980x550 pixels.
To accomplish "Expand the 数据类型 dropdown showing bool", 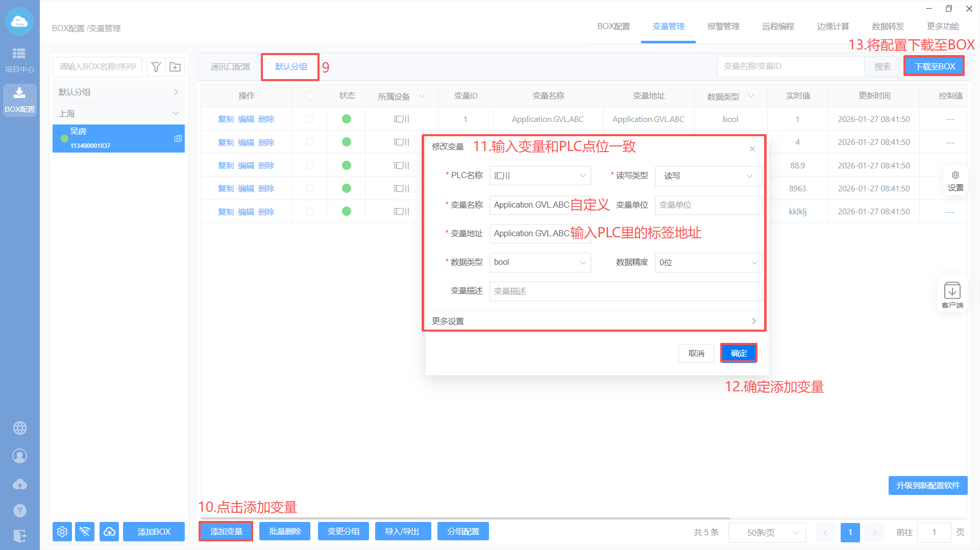I will 540,262.
